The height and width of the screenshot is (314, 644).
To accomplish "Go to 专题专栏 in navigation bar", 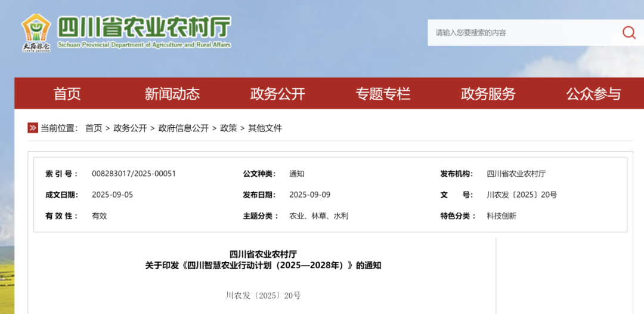I will 383,94.
